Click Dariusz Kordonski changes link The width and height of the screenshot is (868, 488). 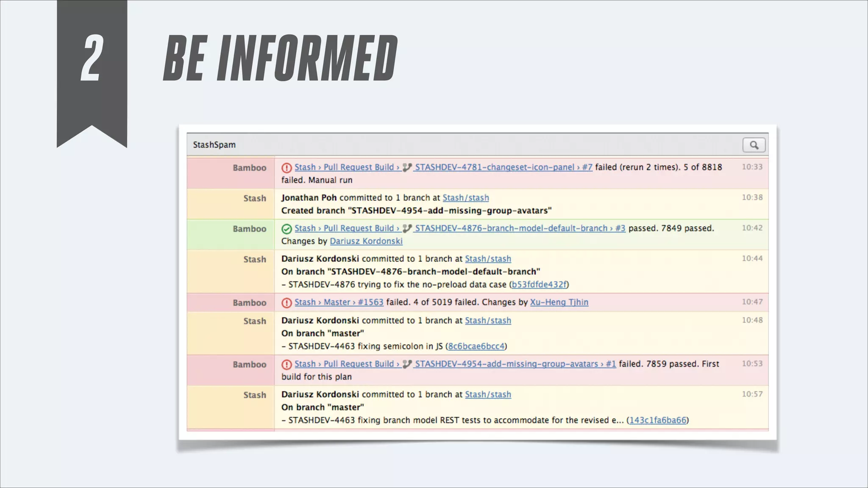(x=366, y=241)
